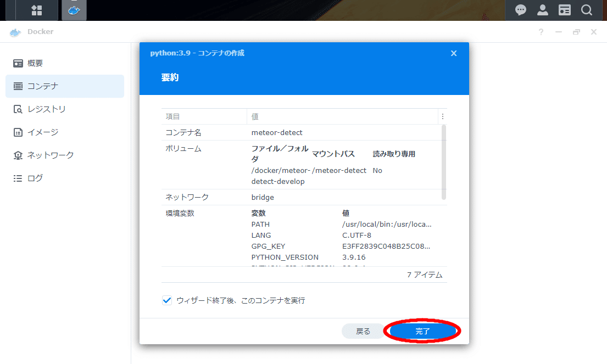The width and height of the screenshot is (607, 364).
Task: Switch to the イメージ section
Action: 65,132
